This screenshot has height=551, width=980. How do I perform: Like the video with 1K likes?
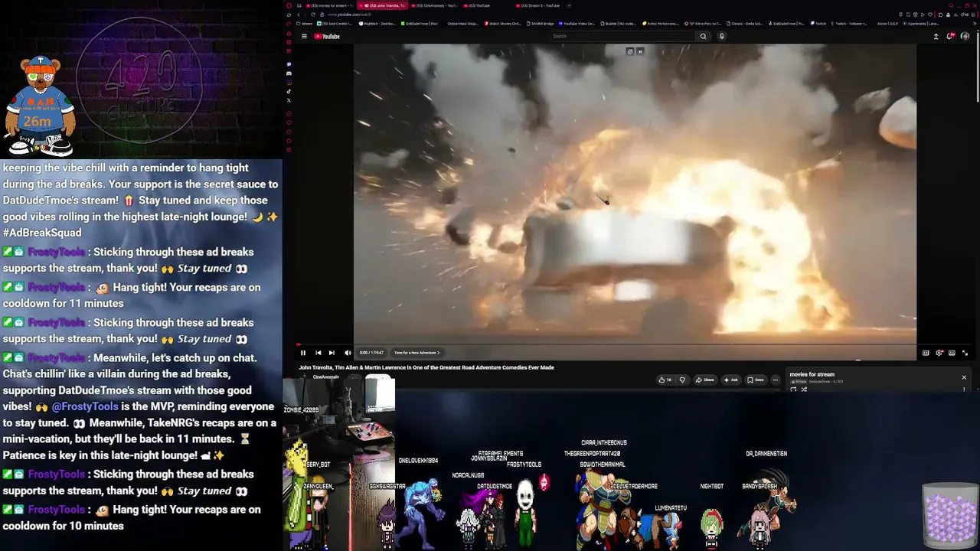[x=665, y=380]
